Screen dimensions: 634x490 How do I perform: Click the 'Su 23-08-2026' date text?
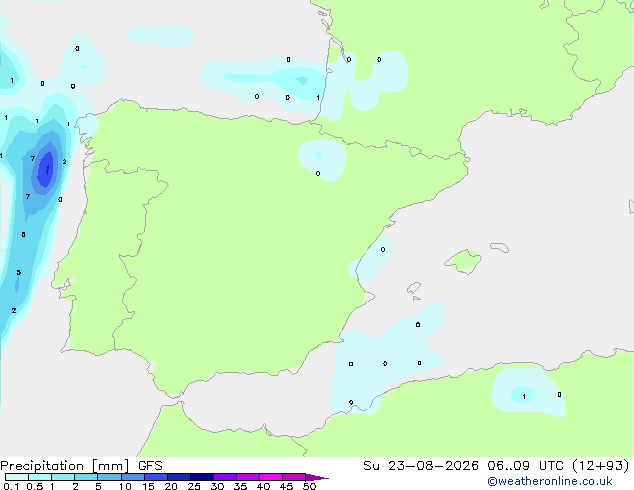(421, 466)
